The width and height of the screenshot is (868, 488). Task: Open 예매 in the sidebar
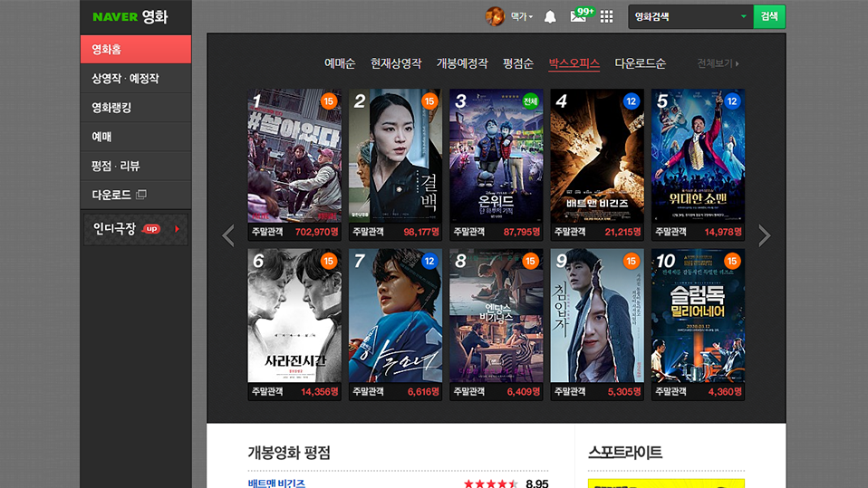[136, 137]
